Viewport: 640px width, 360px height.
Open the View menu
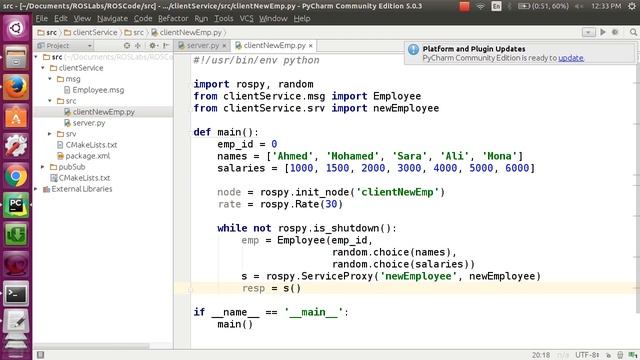(x=82, y=18)
